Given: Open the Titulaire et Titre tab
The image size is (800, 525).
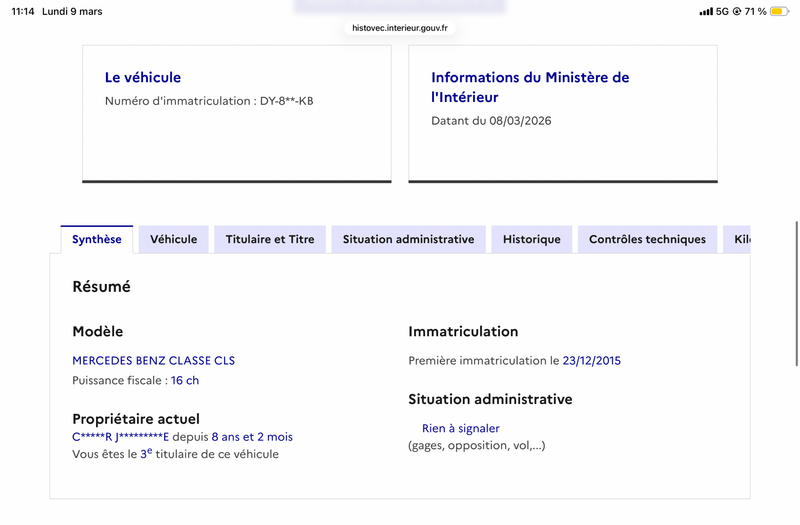Looking at the screenshot, I should click(x=270, y=239).
